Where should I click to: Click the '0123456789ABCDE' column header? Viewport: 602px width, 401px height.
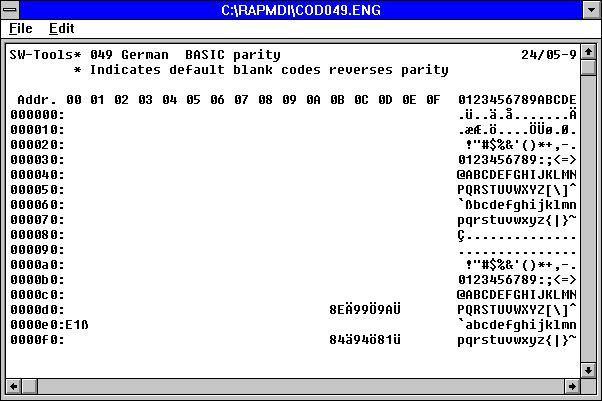pos(517,100)
